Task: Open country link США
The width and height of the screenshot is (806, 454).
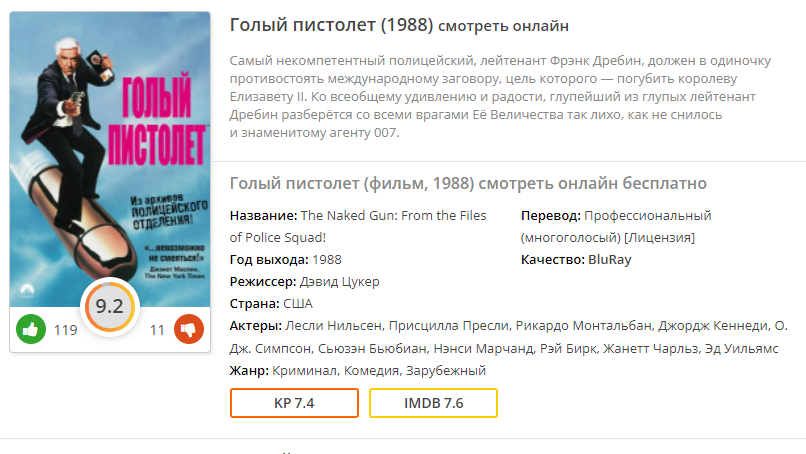Action: click(298, 303)
